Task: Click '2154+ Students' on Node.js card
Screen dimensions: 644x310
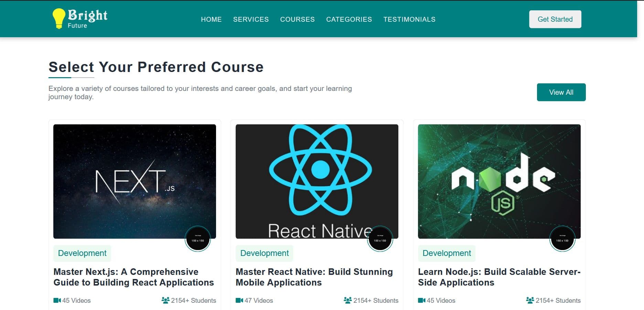Action: click(x=558, y=300)
